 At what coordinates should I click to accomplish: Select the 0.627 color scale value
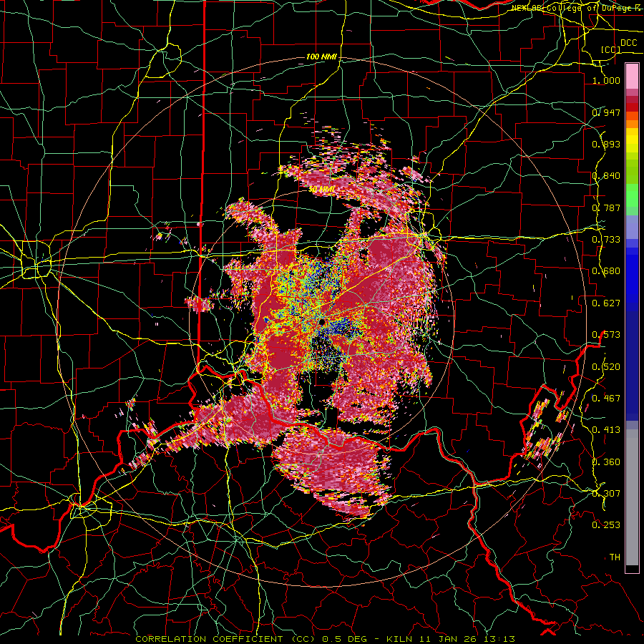[x=606, y=303]
